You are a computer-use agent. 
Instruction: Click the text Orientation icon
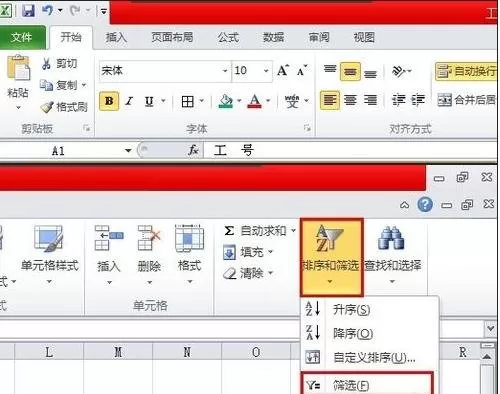click(399, 71)
